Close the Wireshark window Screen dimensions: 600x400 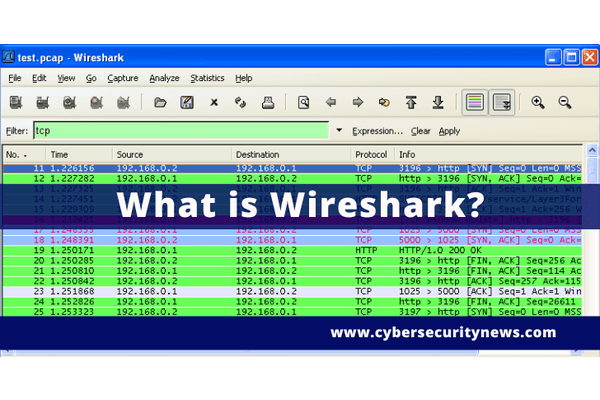[590, 57]
